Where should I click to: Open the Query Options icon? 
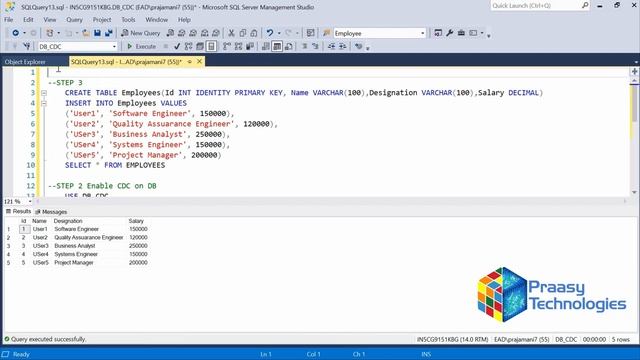pos(200,47)
